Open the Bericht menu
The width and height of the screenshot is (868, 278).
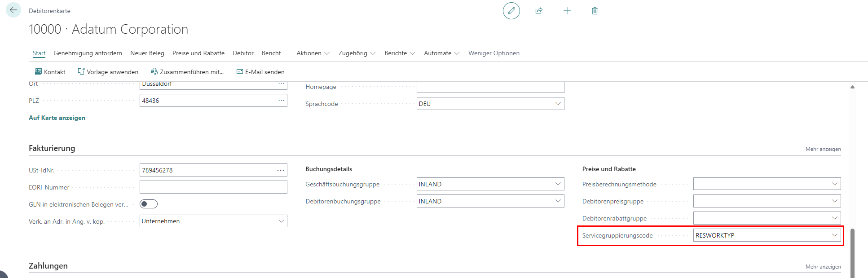tap(271, 53)
